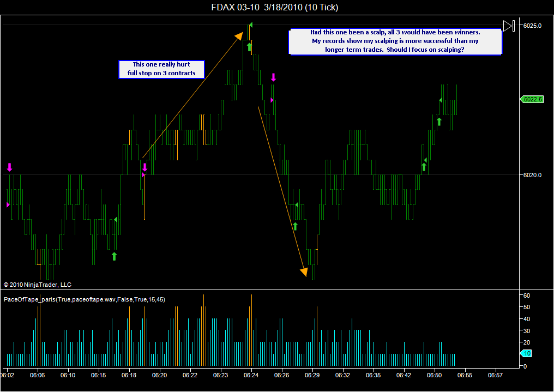The width and height of the screenshot is (554, 392).
Task: Click the 06:29 time axis label
Action: [312, 375]
